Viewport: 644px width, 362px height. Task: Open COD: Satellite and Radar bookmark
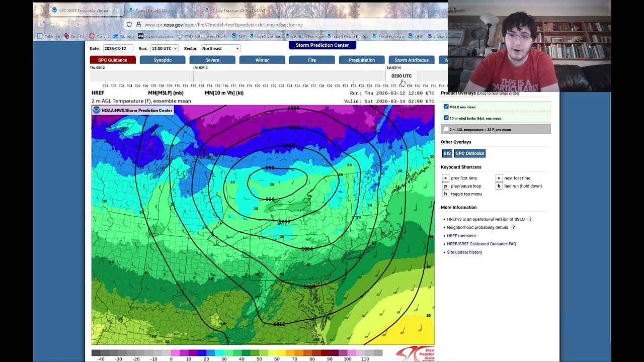(201, 36)
